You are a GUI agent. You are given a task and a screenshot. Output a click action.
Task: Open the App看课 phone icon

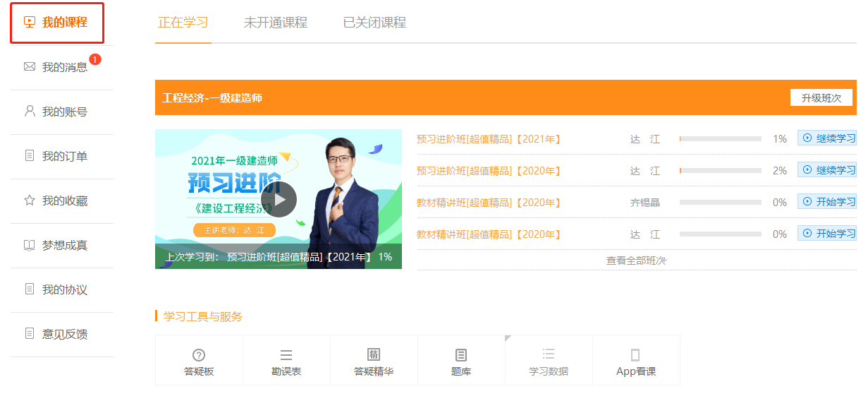pyautogui.click(x=635, y=355)
